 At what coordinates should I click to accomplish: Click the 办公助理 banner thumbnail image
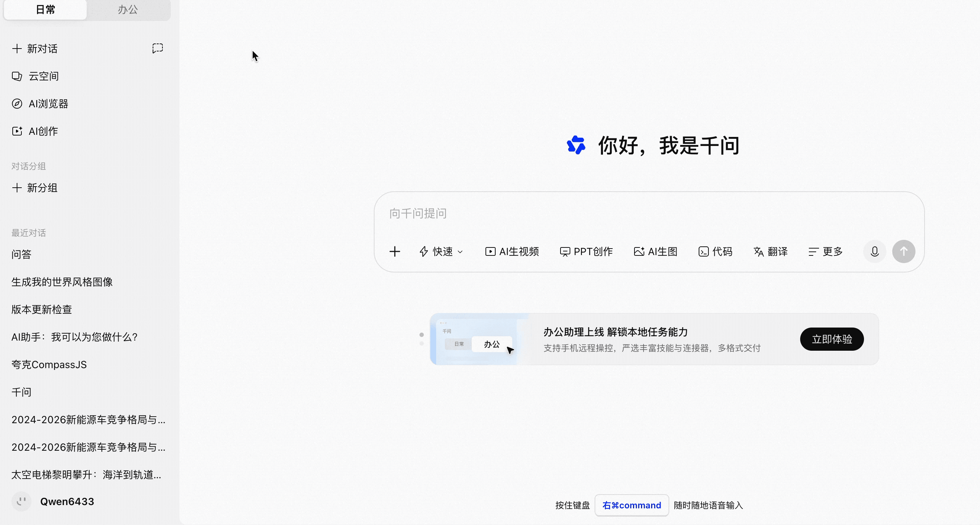(479, 339)
